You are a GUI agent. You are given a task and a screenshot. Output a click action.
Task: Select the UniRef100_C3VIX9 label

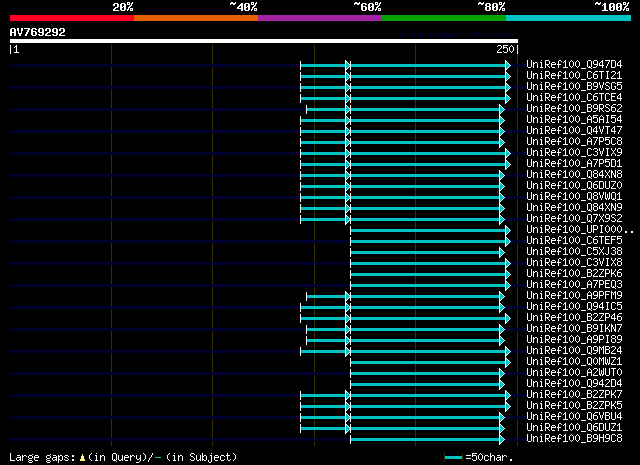point(574,153)
